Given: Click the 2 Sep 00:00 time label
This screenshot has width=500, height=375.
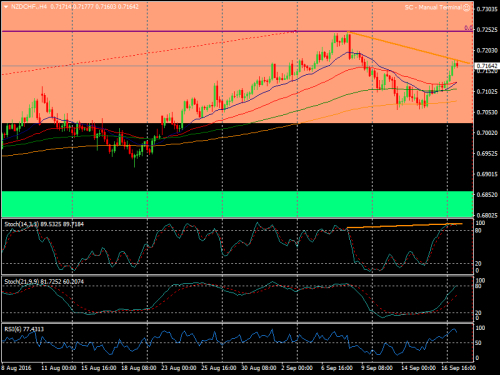Looking at the screenshot, I should click(297, 368).
